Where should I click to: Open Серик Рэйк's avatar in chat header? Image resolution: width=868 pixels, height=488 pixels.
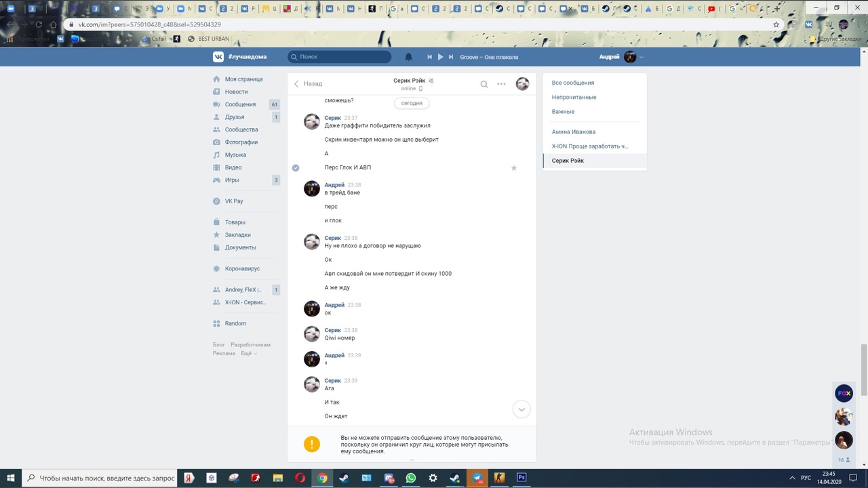point(522,84)
